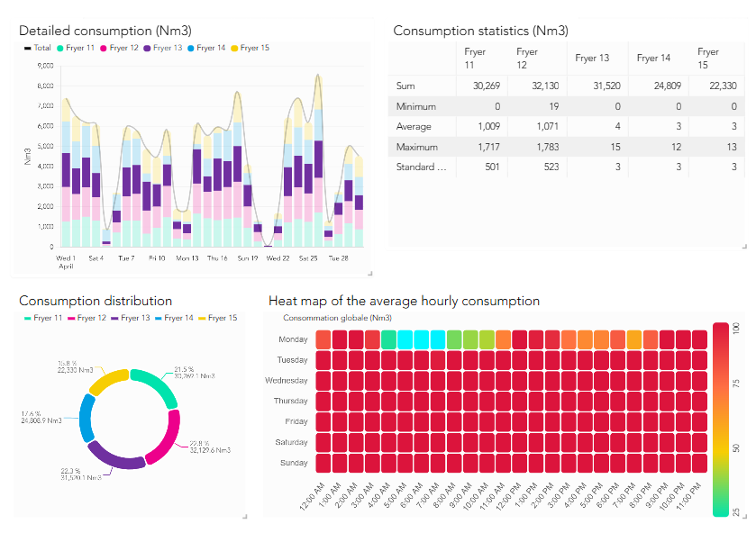Viewport: 756px width, 533px height.
Task: Click the Wed 1 April axis label
Action: pyautogui.click(x=66, y=262)
